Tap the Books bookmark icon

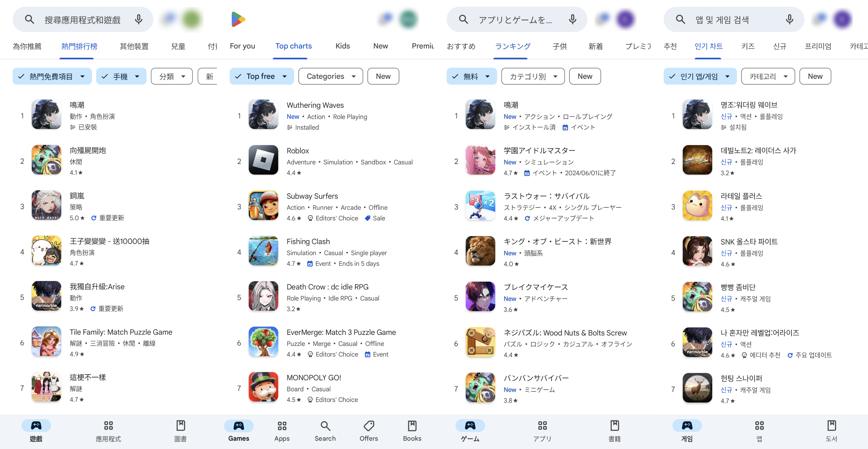(x=412, y=425)
